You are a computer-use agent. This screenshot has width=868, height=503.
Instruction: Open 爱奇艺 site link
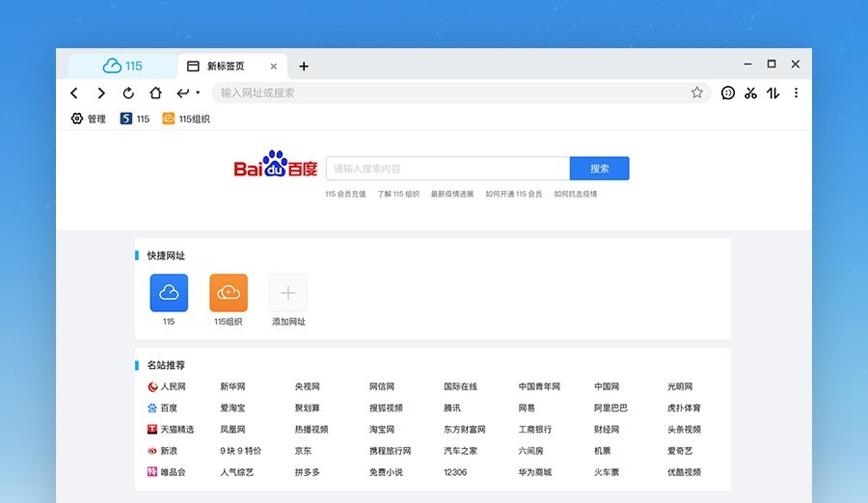(x=680, y=450)
